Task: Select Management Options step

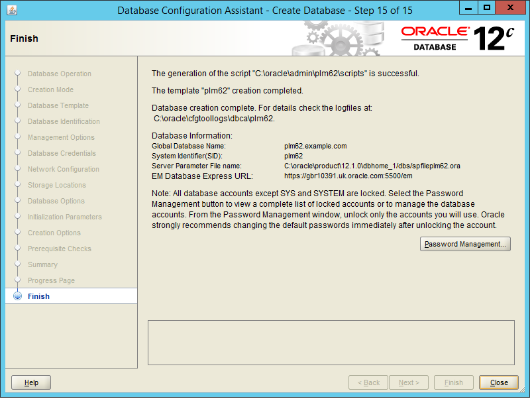Action: click(x=61, y=137)
